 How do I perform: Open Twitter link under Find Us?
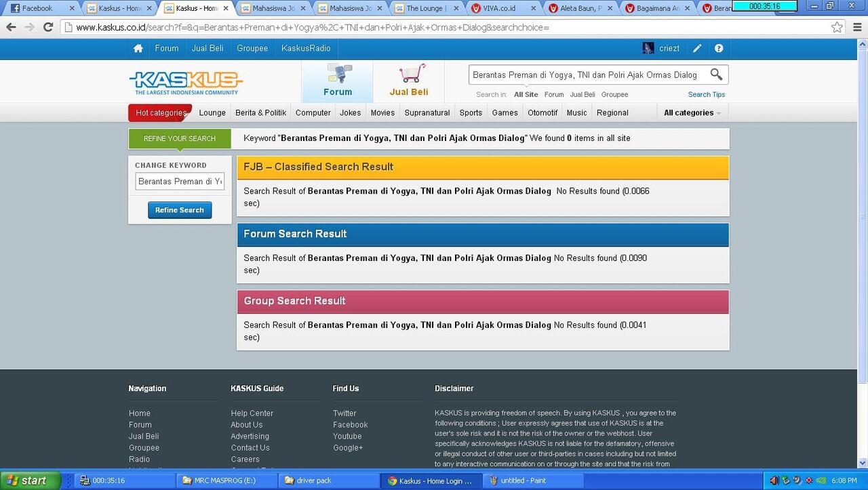[x=344, y=413]
